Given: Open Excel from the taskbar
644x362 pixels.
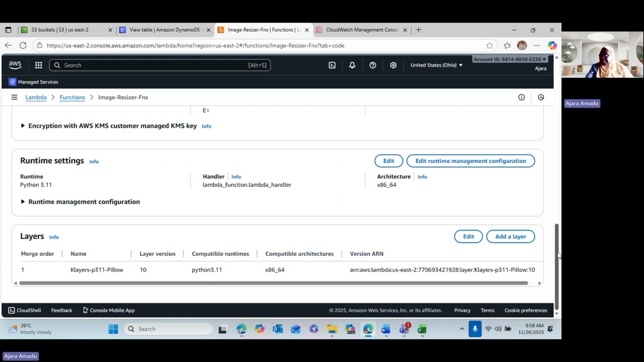Looking at the screenshot, I should click(x=422, y=329).
